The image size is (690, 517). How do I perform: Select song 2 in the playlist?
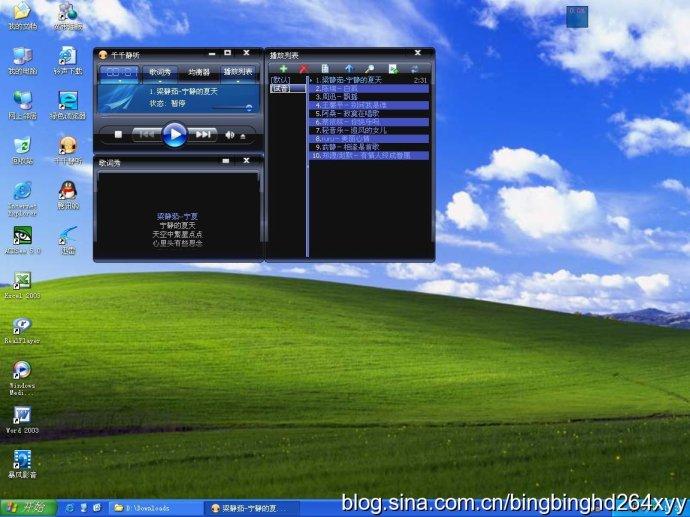click(x=369, y=88)
